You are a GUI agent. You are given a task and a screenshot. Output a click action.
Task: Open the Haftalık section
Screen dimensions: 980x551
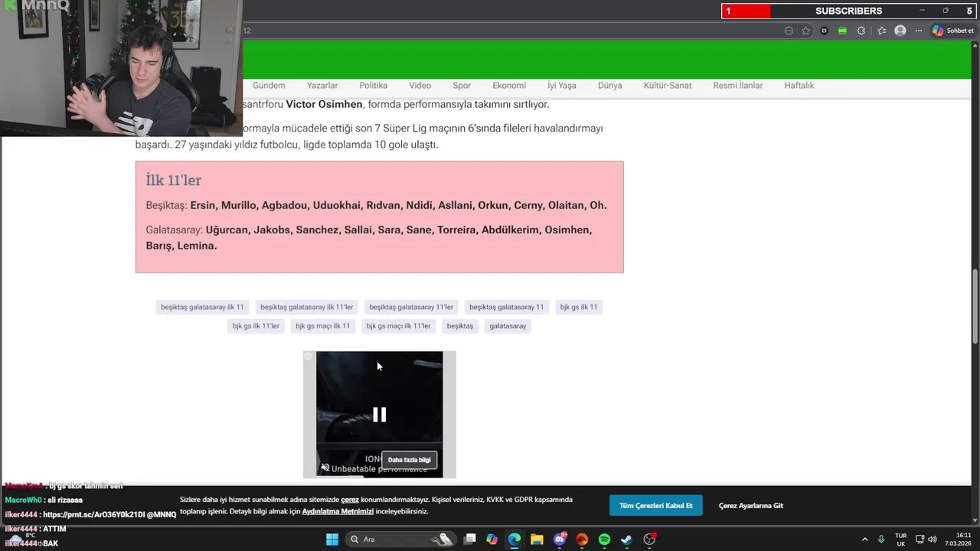point(799,86)
